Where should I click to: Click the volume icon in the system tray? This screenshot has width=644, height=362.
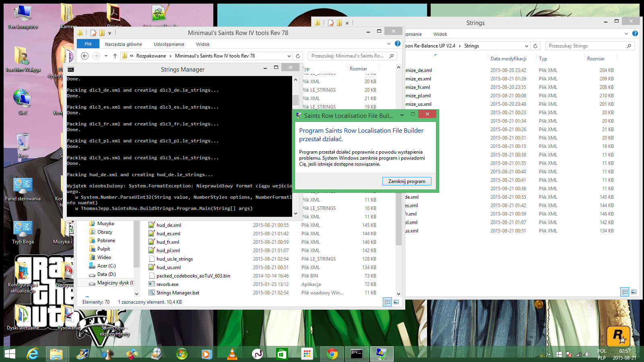point(588,354)
